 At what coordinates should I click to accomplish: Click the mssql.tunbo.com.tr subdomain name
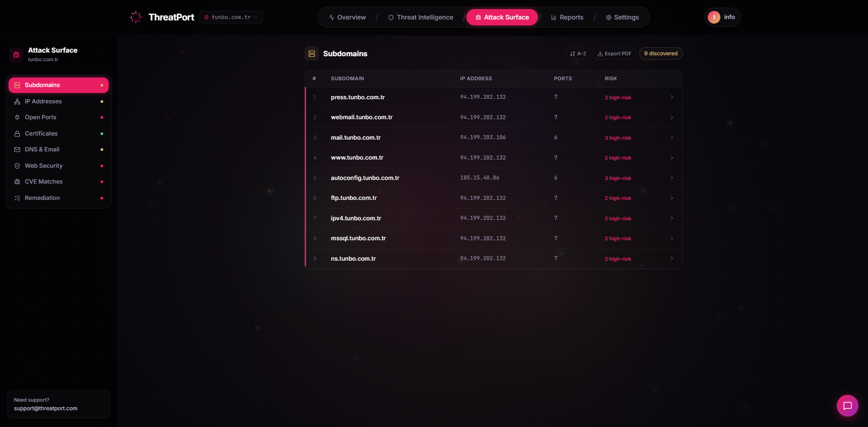(358, 238)
